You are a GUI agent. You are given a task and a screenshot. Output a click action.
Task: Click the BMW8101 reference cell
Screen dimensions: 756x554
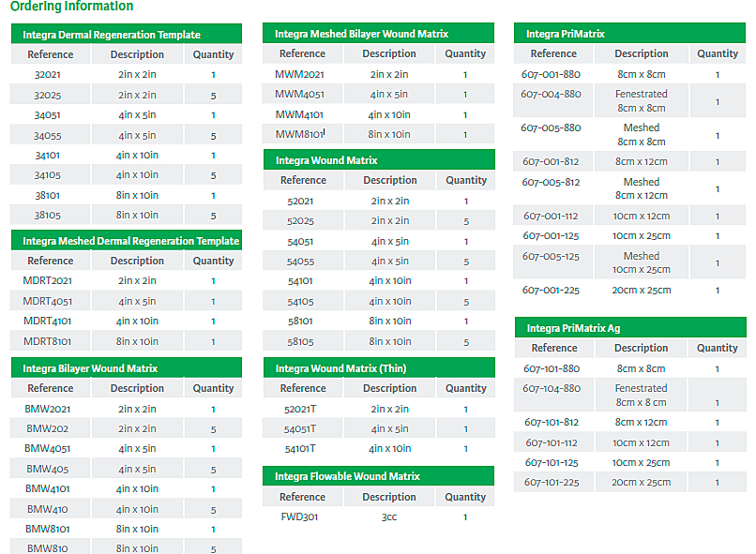(x=48, y=529)
